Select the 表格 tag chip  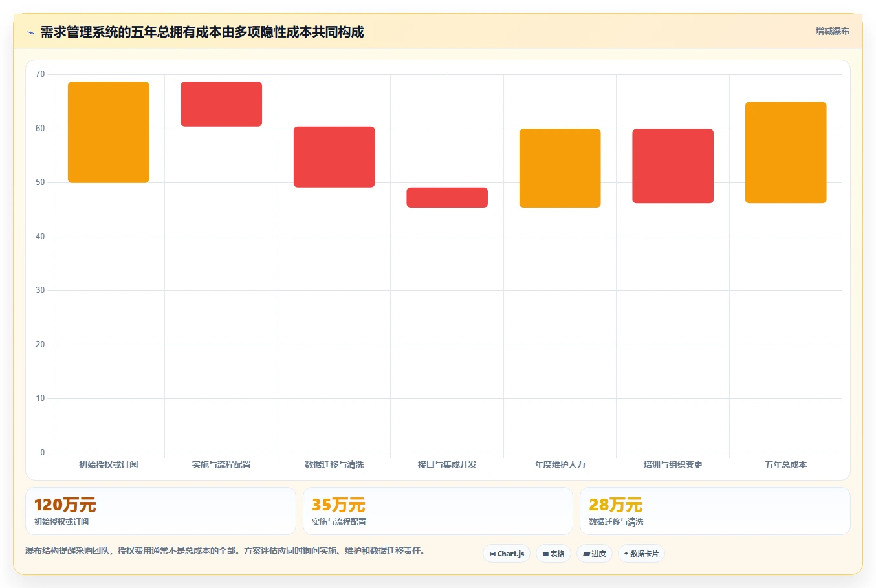[x=553, y=554]
